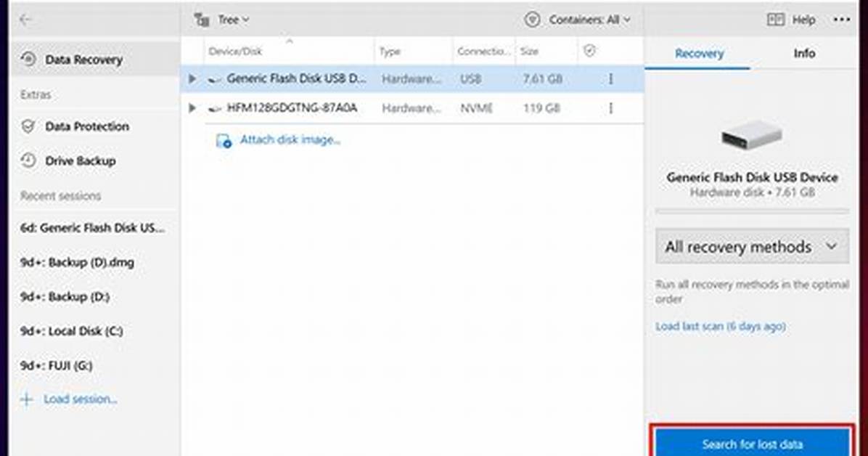
Task: Click the plus icon beside Load session
Action: [x=27, y=399]
